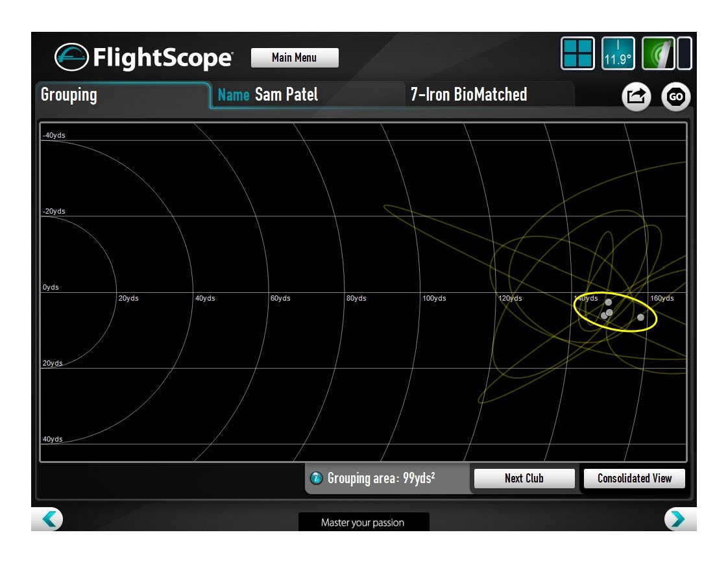Click the Grouping area info icon
This screenshot has height=563, width=728.
point(317,479)
